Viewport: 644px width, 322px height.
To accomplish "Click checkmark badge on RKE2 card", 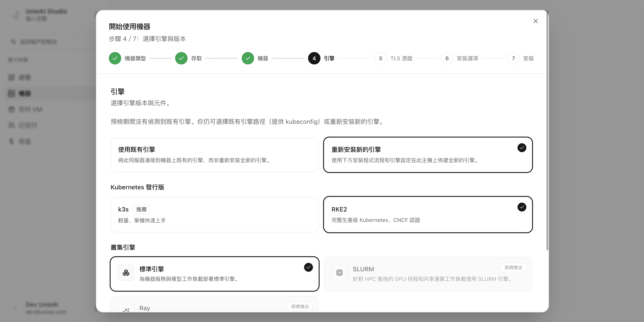I will point(522,207).
